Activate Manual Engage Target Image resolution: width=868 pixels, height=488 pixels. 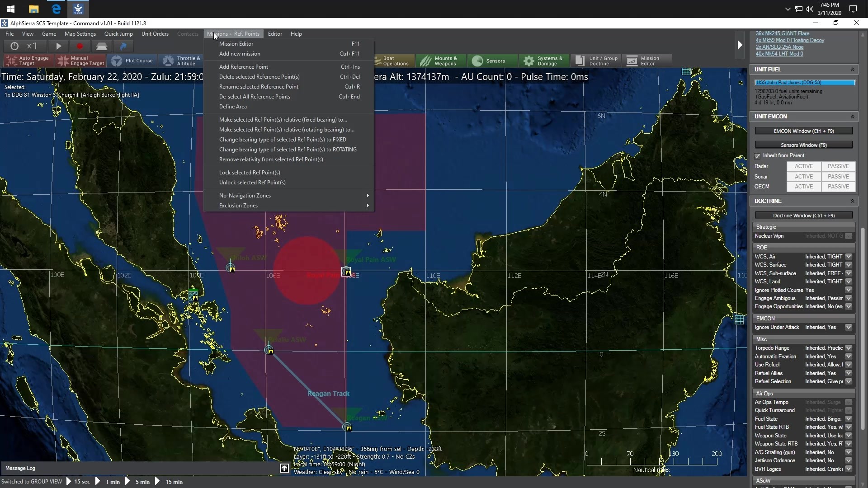coord(81,61)
